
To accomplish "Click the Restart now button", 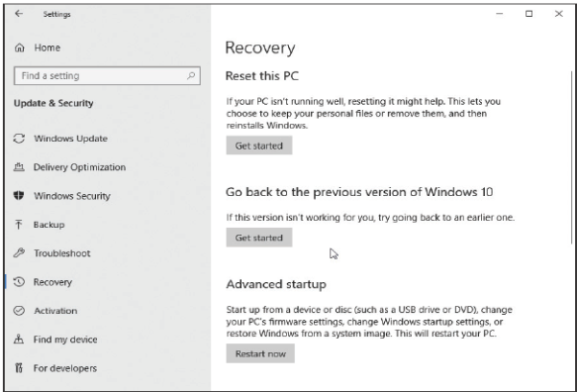I will tap(260, 353).
